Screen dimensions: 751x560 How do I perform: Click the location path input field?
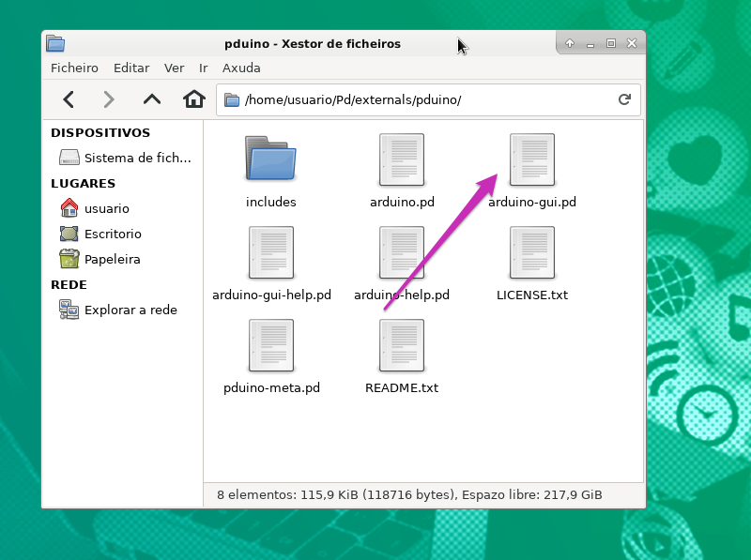point(422,100)
